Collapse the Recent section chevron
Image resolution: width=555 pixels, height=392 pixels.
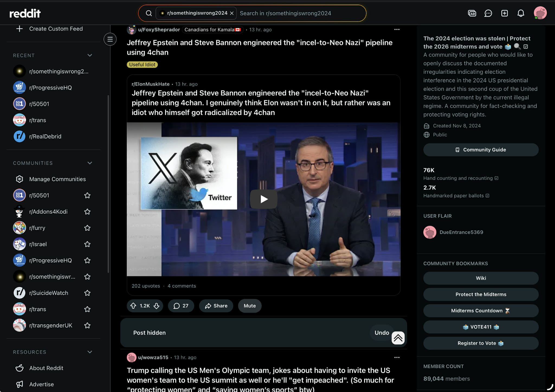pyautogui.click(x=90, y=55)
